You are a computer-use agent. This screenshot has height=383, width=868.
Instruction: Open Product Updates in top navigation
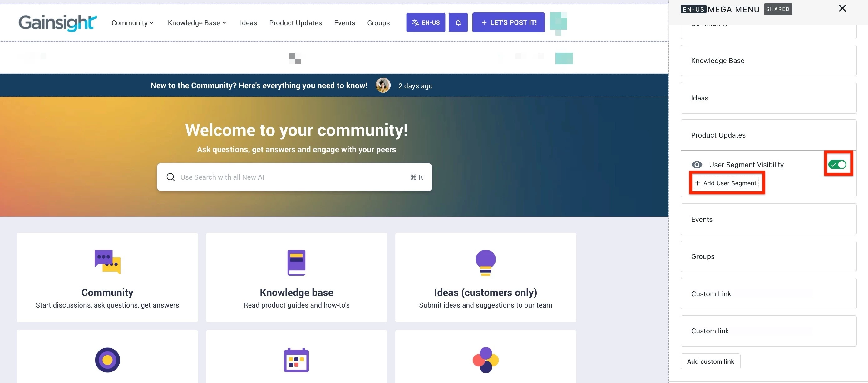click(295, 22)
